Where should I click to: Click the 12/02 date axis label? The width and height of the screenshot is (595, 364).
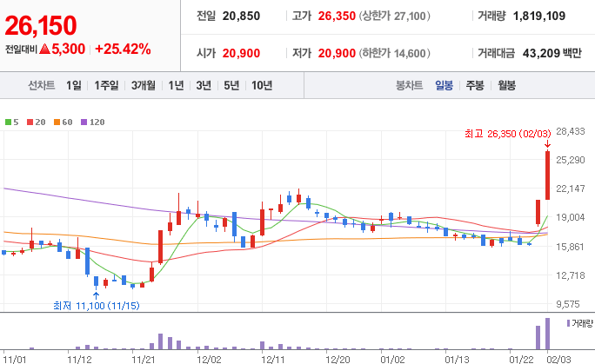[209, 359]
